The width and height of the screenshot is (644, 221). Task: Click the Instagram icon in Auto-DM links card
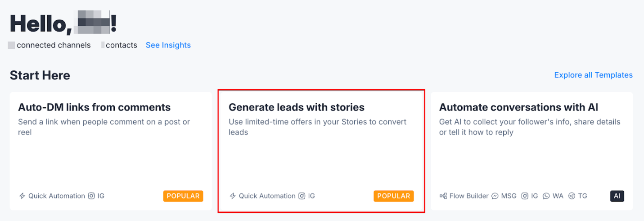(91, 196)
